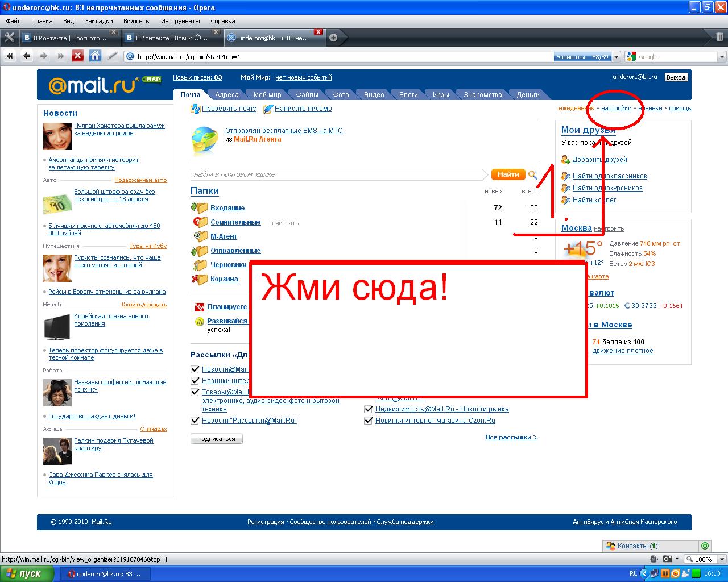Click the check mail icon beside Проверить почту

click(196, 109)
